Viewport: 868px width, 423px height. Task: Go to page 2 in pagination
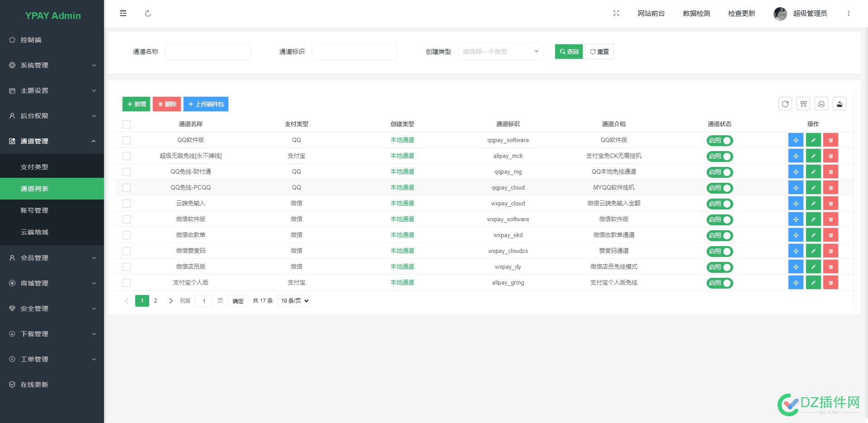point(156,301)
